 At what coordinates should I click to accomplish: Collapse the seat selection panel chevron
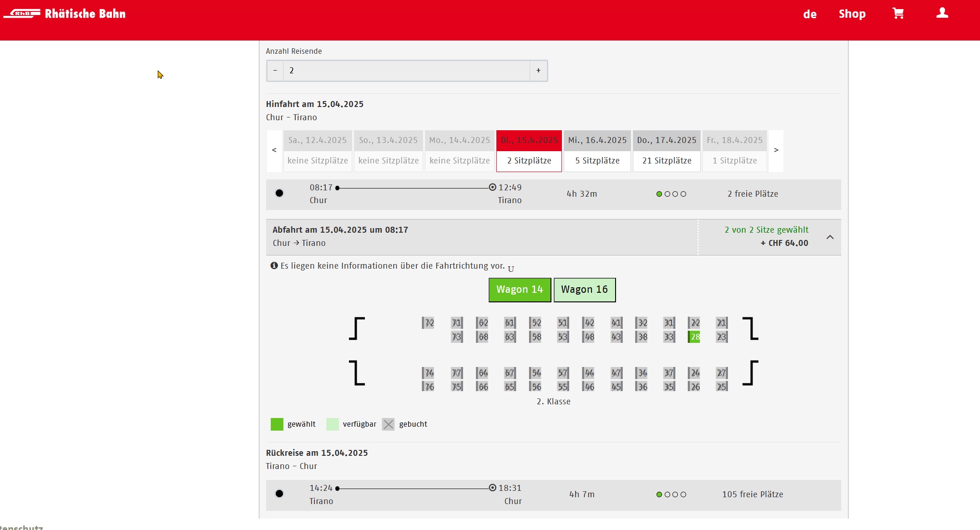[830, 237]
